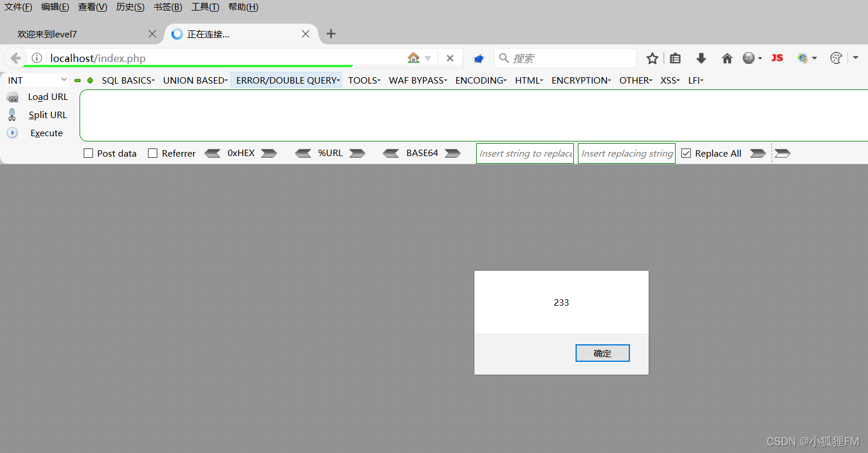This screenshot has width=868, height=453.
Task: Expand the OTHER dropdown
Action: (636, 81)
